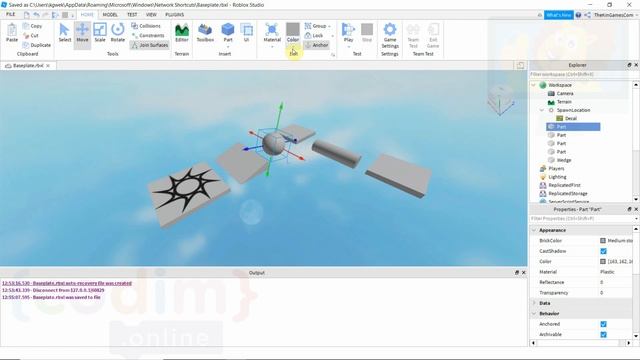Activate the Select tool

point(64,33)
